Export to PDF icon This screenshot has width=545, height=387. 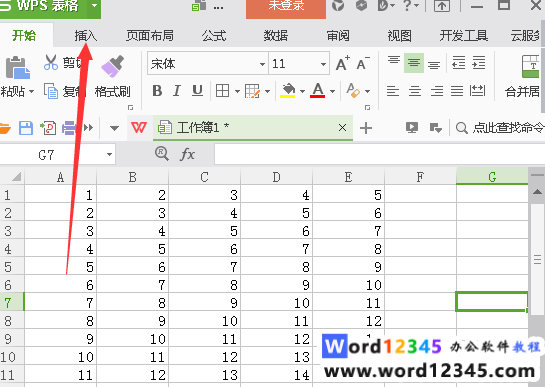48,128
